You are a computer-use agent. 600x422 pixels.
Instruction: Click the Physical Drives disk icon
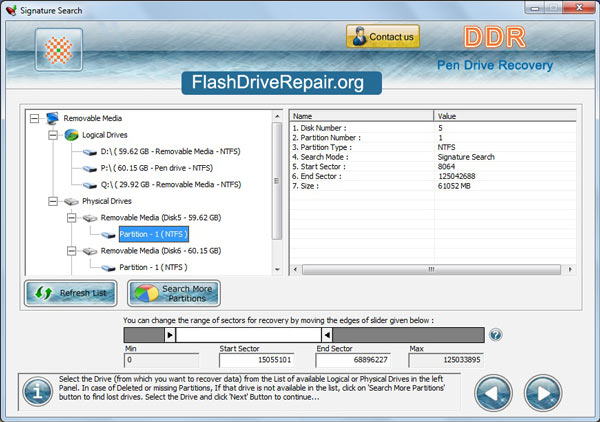(71, 201)
